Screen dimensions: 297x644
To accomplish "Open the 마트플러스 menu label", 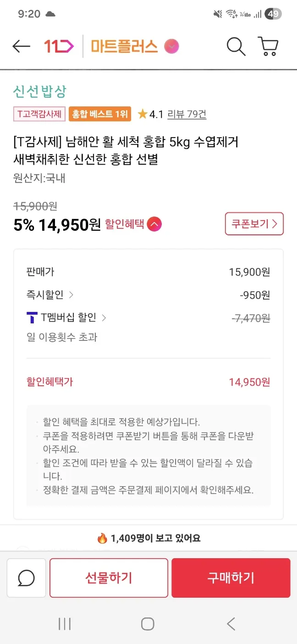I will pos(124,46).
